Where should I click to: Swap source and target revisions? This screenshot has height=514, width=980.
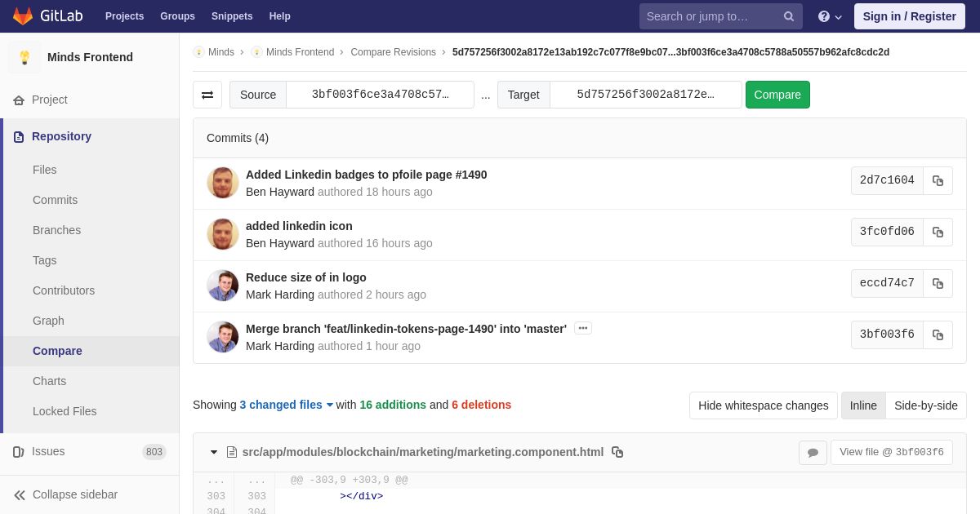coord(207,95)
